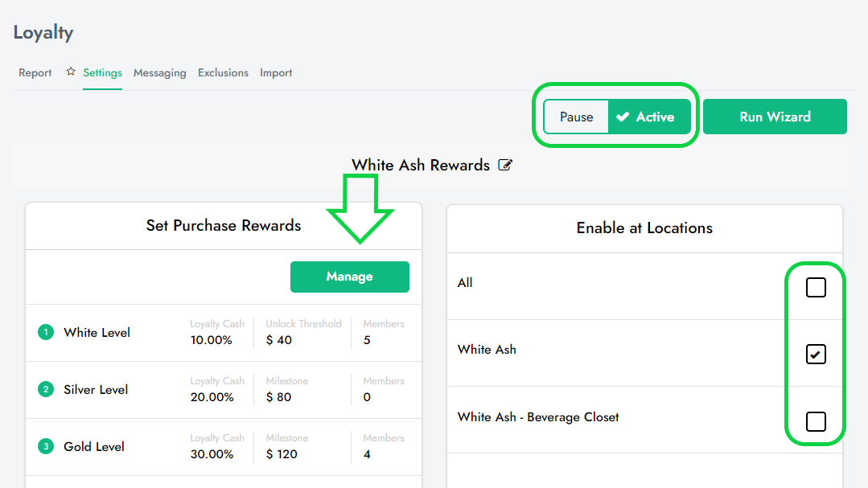Select the White Level reward row

(x=97, y=333)
